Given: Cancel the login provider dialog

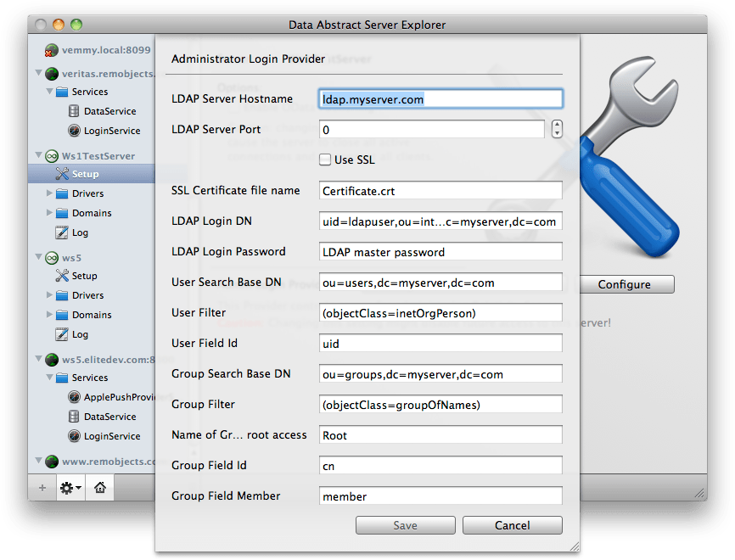Looking at the screenshot, I should (512, 525).
